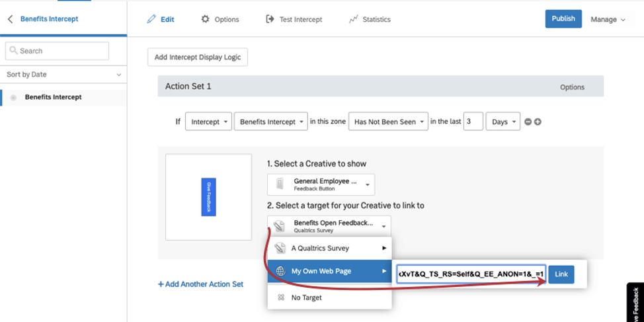
Task: Click the No Target icon in menu
Action: [x=280, y=298]
